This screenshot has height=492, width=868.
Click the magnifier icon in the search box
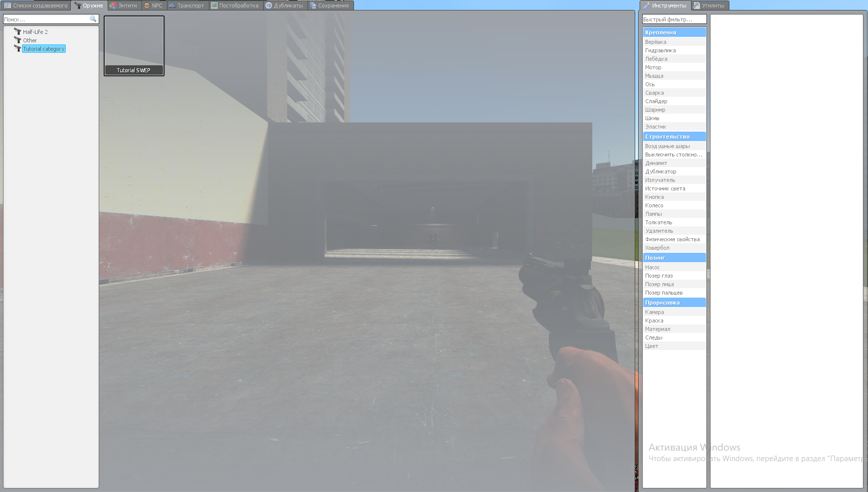click(93, 19)
